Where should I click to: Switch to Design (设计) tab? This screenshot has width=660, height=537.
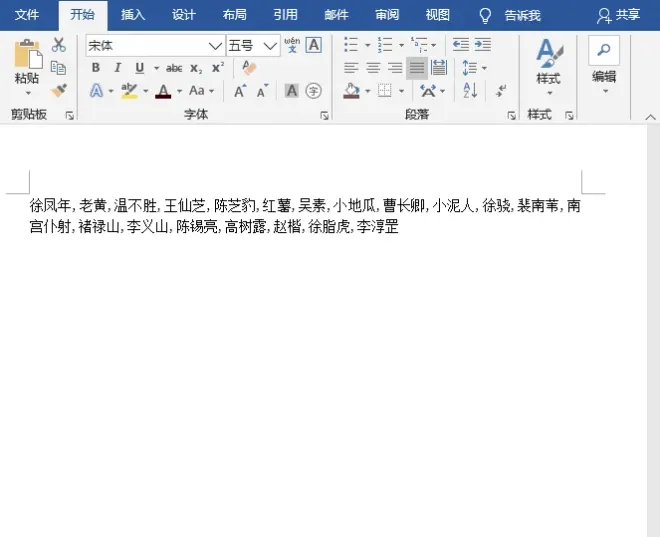184,15
